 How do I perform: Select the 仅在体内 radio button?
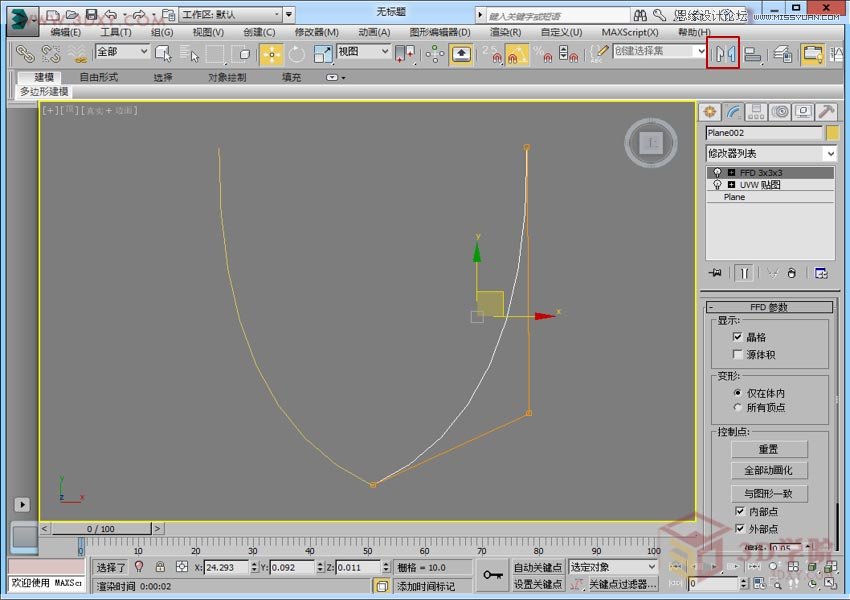pyautogui.click(x=737, y=392)
